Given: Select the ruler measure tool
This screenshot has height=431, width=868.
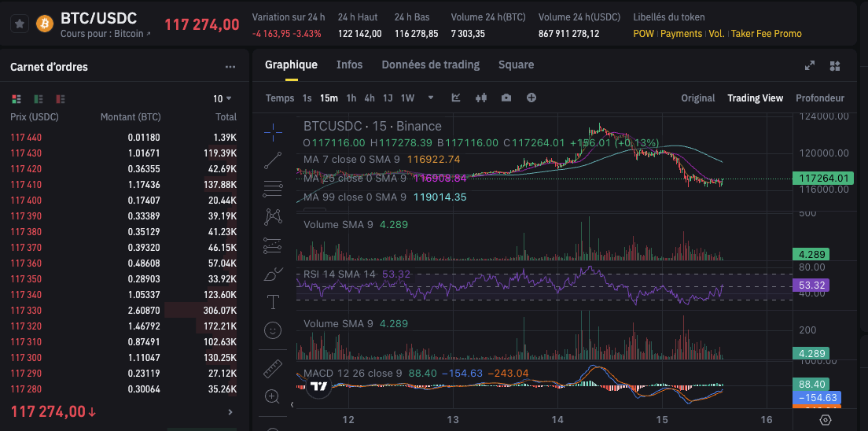Looking at the screenshot, I should (x=273, y=368).
